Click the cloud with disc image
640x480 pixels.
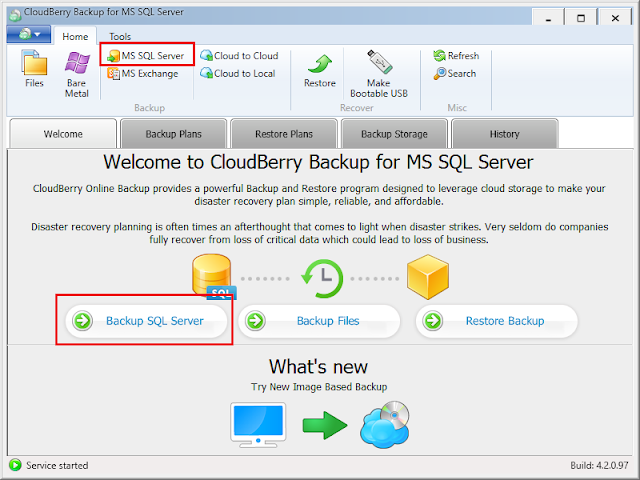tap(384, 424)
